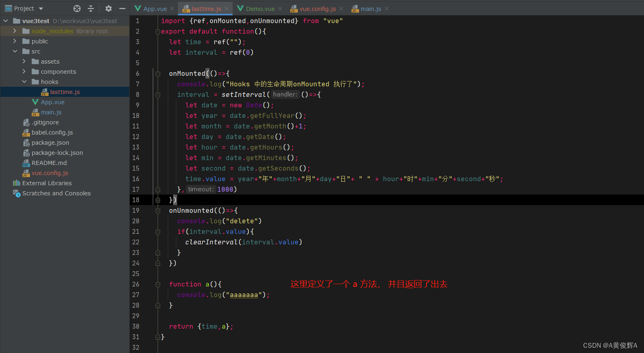Close the App.vue tab
The height and width of the screenshot is (353, 644).
[172, 9]
